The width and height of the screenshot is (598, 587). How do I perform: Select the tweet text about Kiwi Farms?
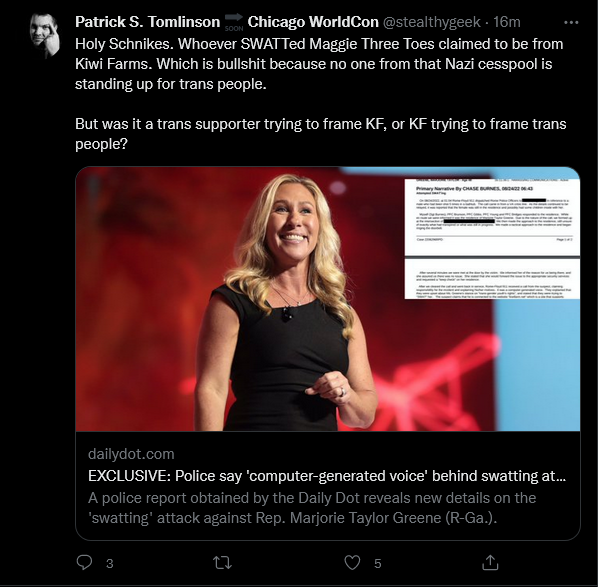click(319, 64)
